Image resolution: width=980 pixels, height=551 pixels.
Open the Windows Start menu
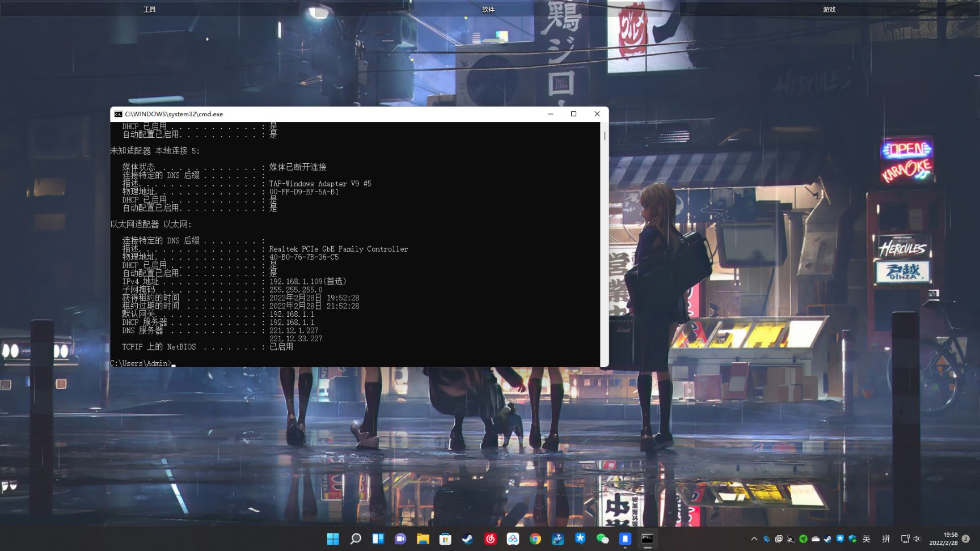tap(333, 539)
